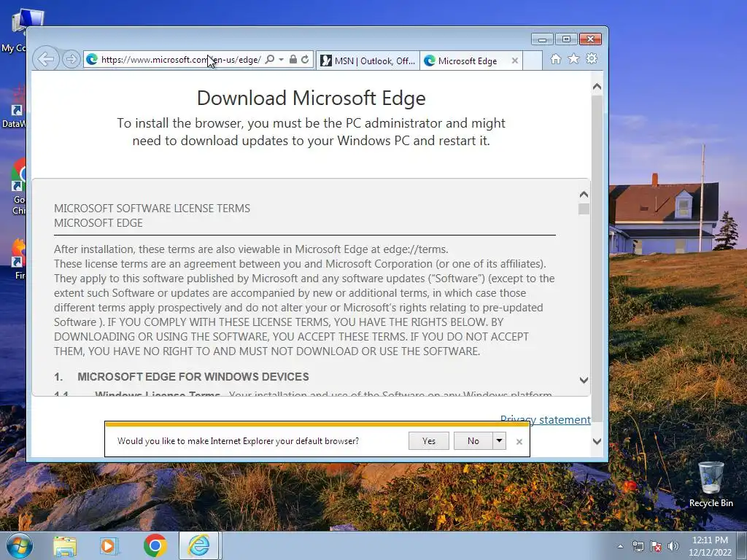Select the Firefox desktop shortcut
The width and height of the screenshot is (747, 560).
19,259
